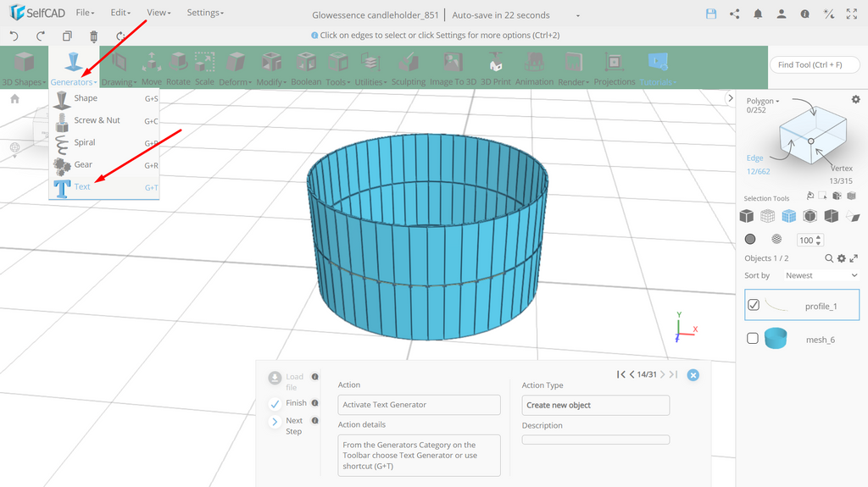The width and height of the screenshot is (868, 487).
Task: Open the 3D Print tool
Action: click(x=495, y=69)
